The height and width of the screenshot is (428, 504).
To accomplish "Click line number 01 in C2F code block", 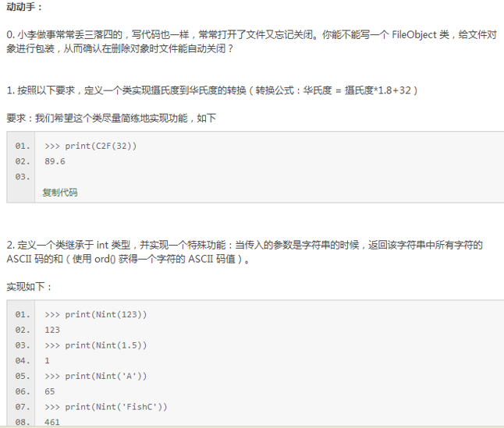I will (23, 146).
